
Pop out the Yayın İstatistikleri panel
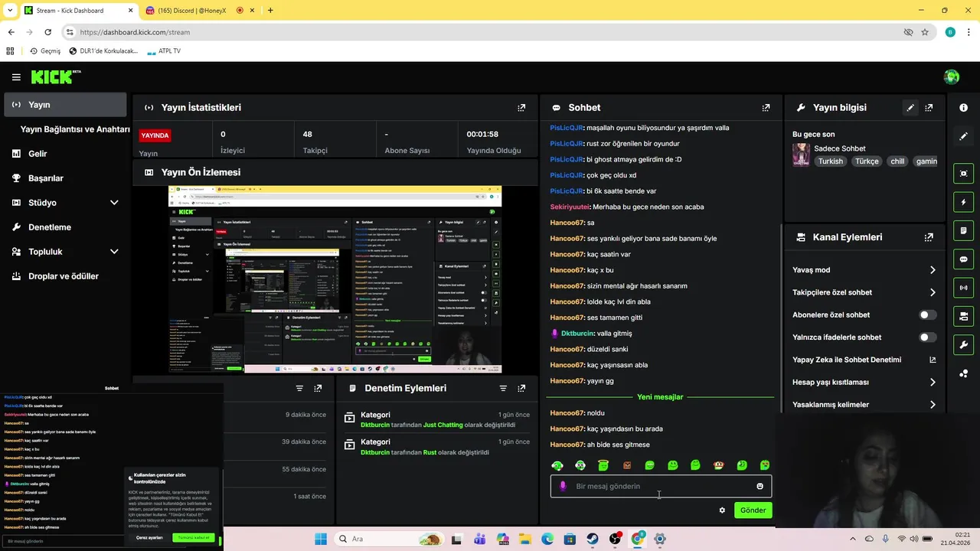(521, 108)
